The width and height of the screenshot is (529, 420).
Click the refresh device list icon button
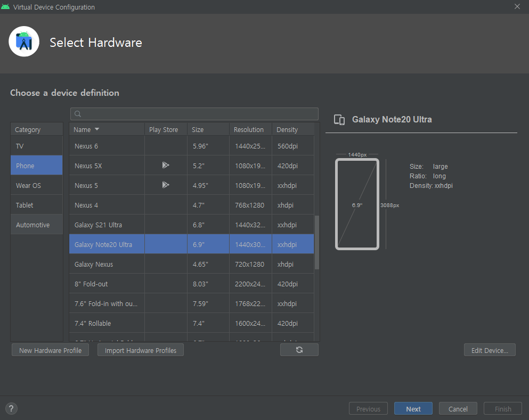coord(299,350)
